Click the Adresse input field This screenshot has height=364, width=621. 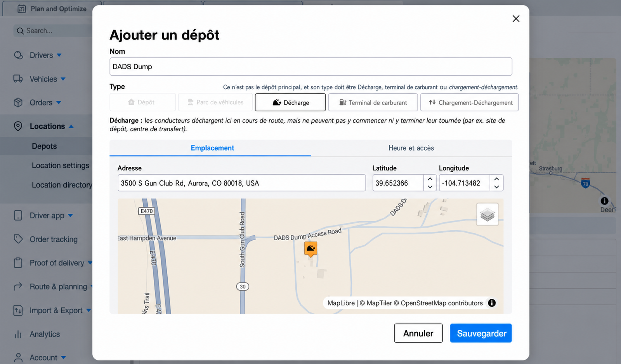point(241,183)
